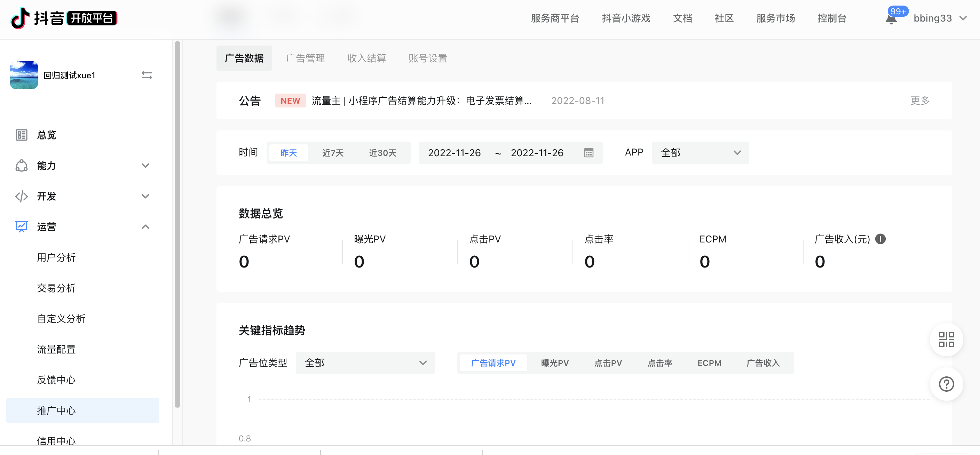Click the 总览 sidebar label
This screenshot has height=455, width=980.
click(x=46, y=135)
